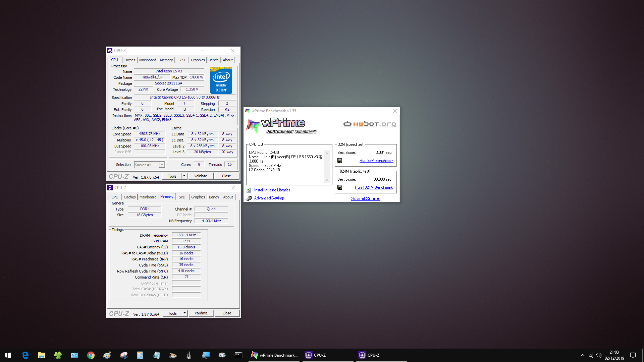644x362 pixels.
Task: Open Mainboard tab in bottom CPU-Z
Action: [x=148, y=197]
